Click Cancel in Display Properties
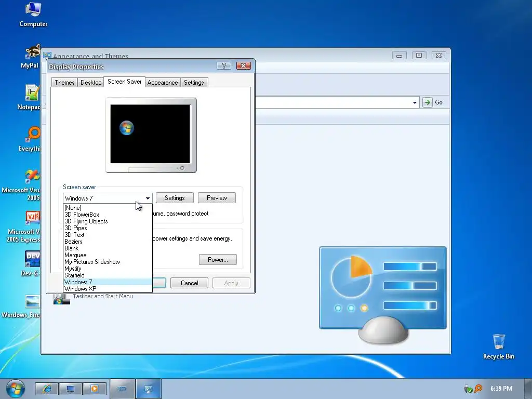This screenshot has width=532, height=399. click(189, 283)
